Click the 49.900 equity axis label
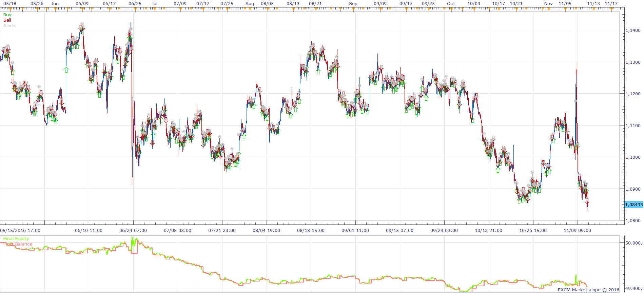This screenshot has width=644, height=293. (x=634, y=289)
